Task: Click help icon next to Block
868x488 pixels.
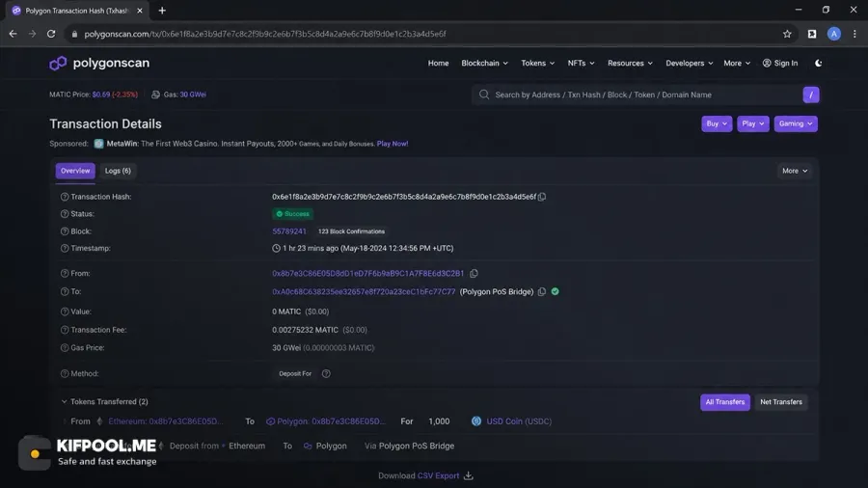Action: coord(65,231)
